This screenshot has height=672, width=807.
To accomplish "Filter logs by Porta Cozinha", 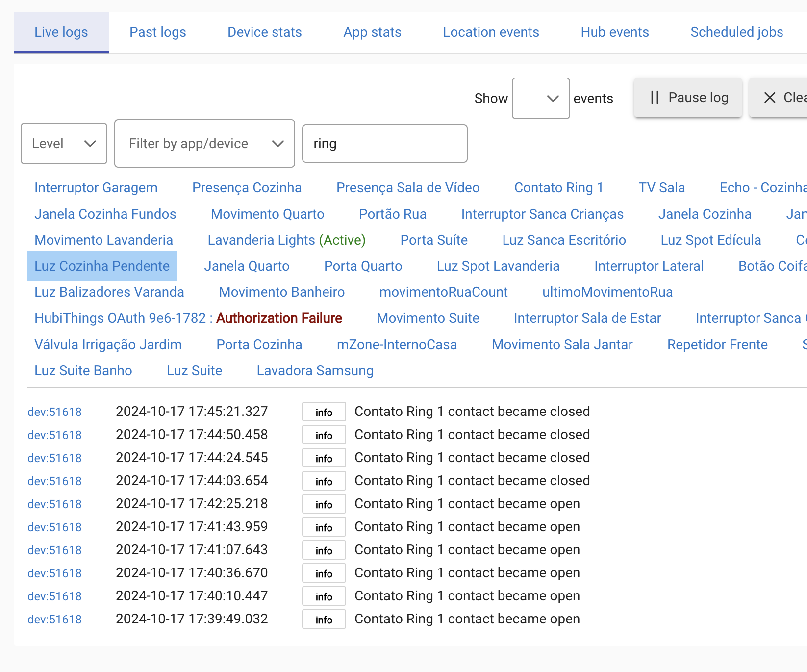I will 259,345.
